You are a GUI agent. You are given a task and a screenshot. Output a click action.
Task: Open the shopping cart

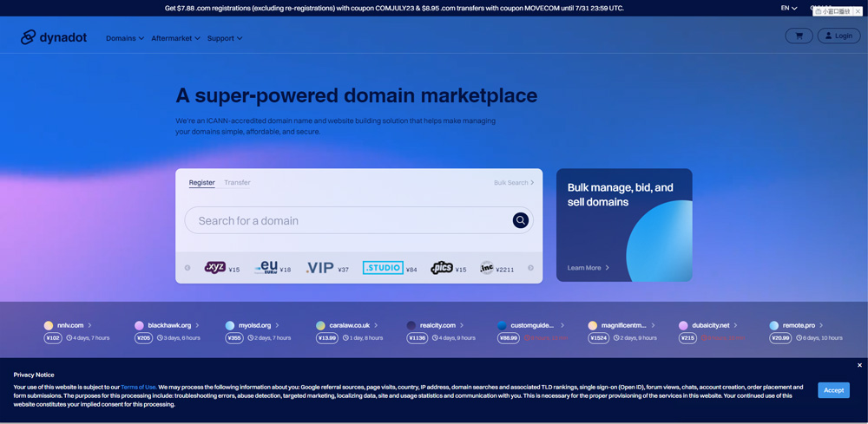click(799, 36)
